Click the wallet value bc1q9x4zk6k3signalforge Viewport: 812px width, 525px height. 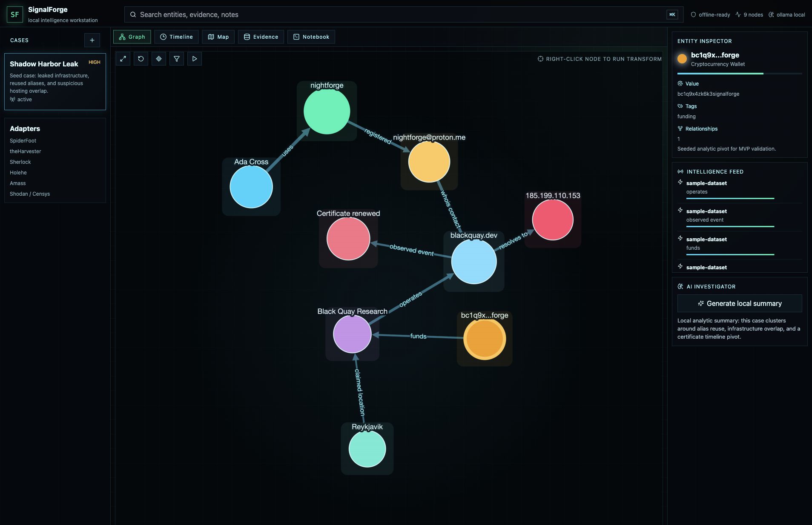tap(708, 94)
